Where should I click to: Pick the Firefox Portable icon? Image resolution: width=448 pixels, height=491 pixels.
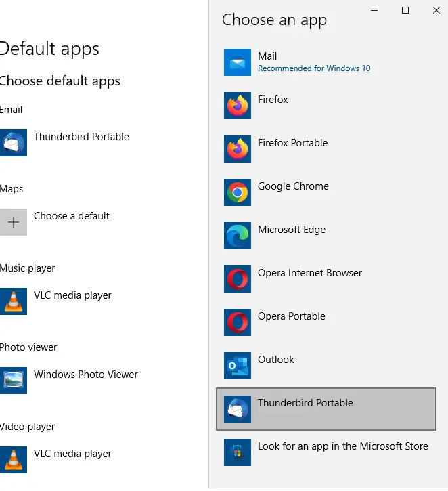[x=237, y=149]
